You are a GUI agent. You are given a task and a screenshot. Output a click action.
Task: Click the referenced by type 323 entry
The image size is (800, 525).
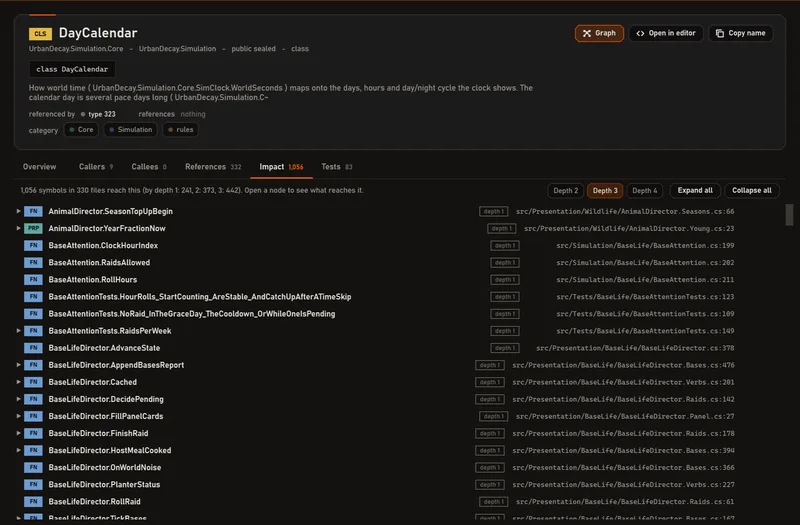point(98,114)
